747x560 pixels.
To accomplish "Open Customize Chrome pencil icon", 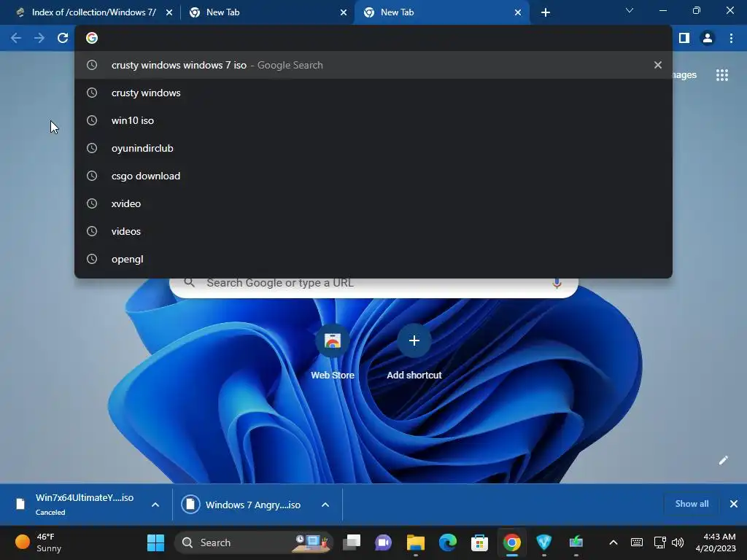I will click(x=723, y=460).
